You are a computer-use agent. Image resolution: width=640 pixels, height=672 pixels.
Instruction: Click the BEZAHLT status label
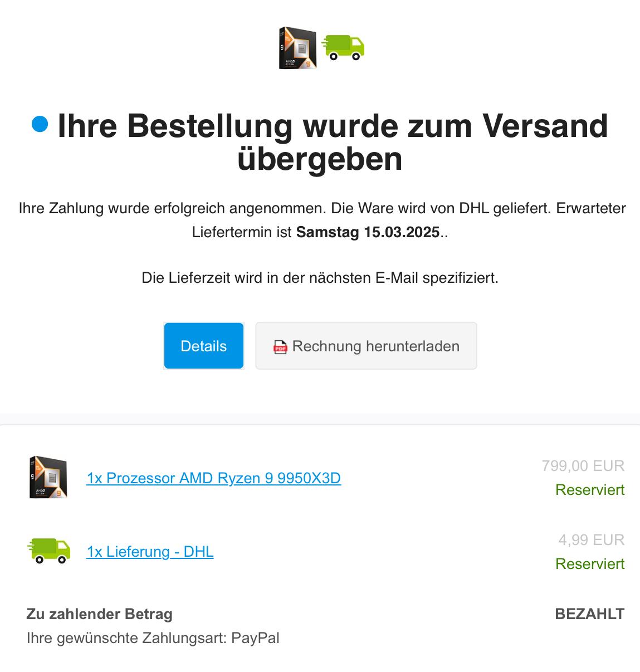pyautogui.click(x=590, y=614)
